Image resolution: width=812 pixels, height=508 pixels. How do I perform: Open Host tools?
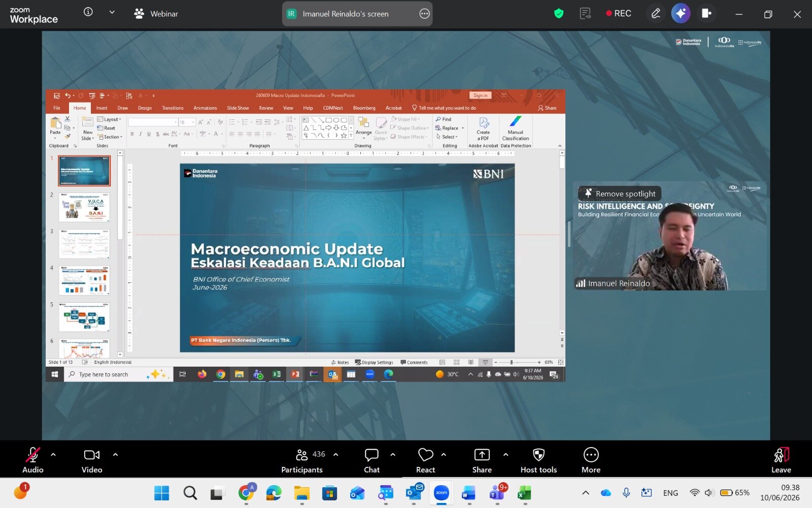[539, 460]
